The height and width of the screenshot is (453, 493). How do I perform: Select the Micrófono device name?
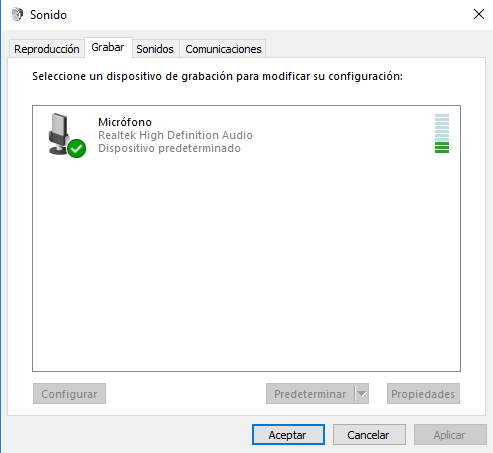(x=125, y=122)
